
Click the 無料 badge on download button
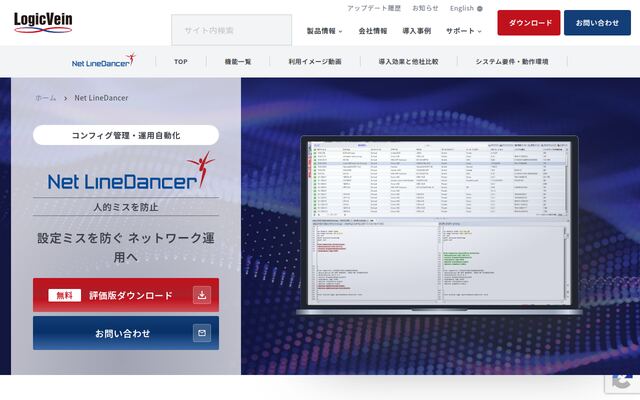click(x=64, y=295)
